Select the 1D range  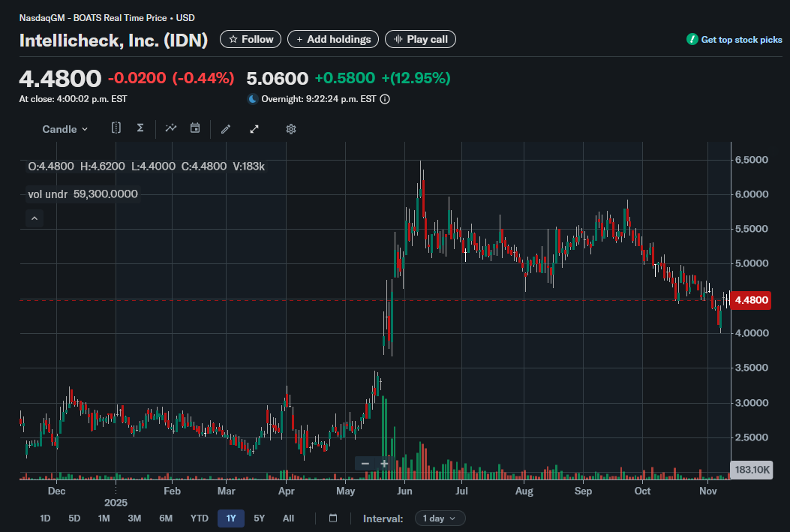(x=45, y=518)
